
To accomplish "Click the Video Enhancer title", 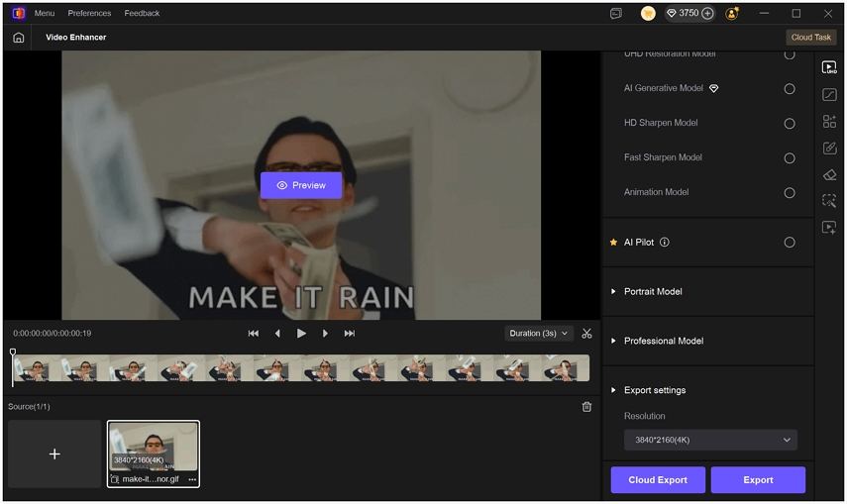I will click(75, 38).
